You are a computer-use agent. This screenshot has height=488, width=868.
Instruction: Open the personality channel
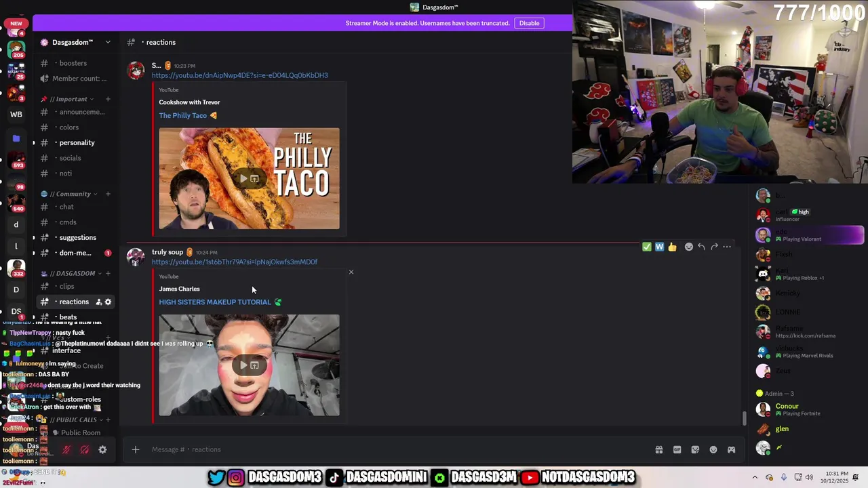pos(75,142)
